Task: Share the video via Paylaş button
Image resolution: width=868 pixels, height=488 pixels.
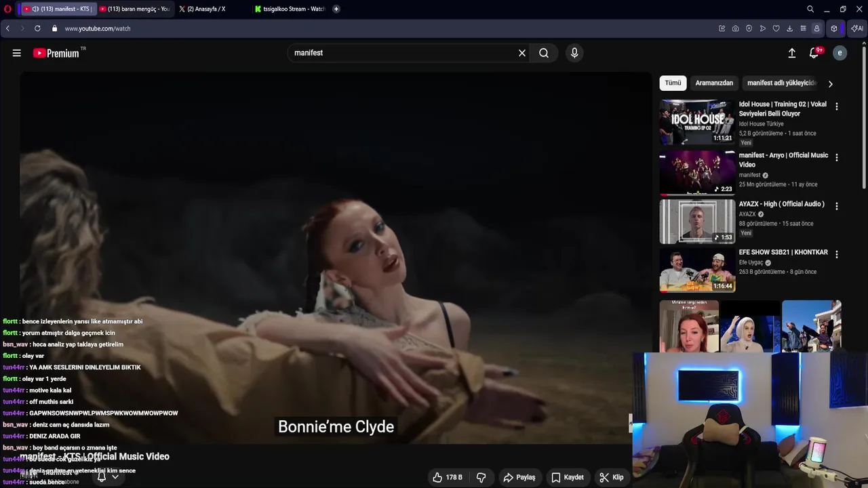Action: (519, 477)
